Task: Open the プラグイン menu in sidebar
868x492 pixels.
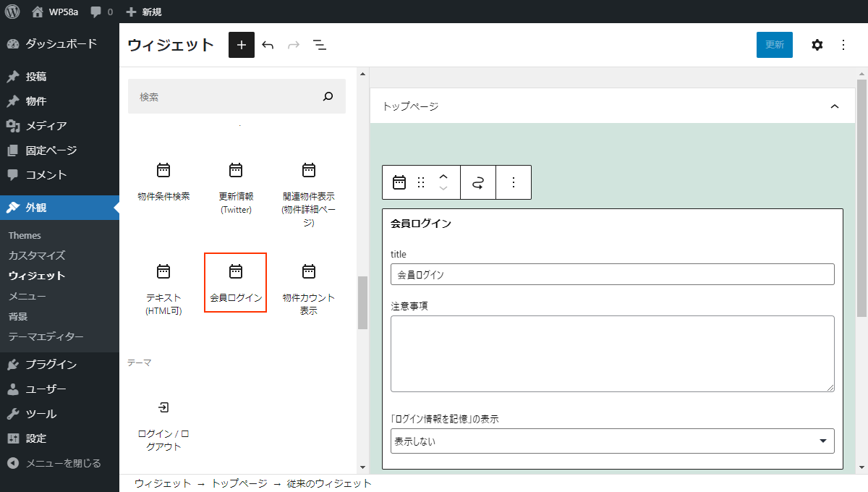Action: tap(51, 365)
